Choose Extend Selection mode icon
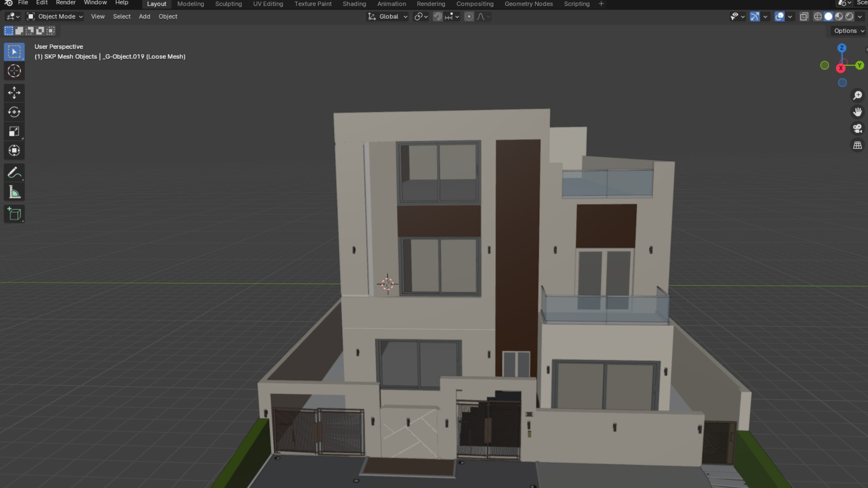The image size is (868, 488). click(19, 31)
